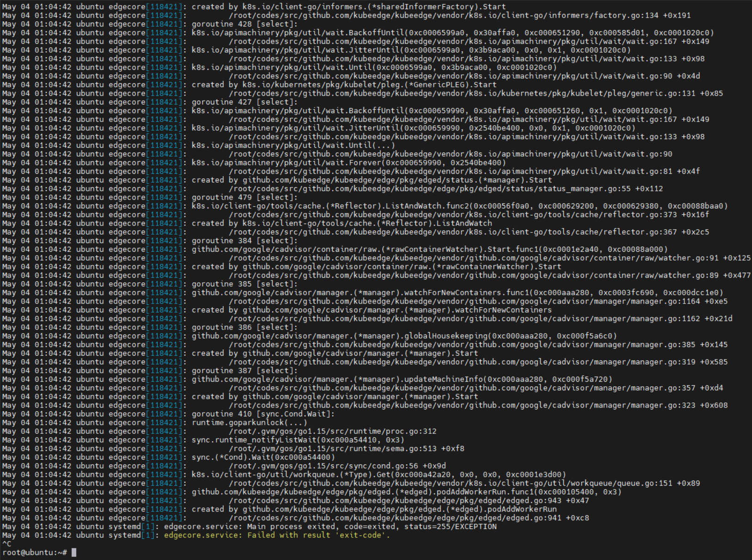Click the 'sema.go:513 +0xf8' path line
752x560 pixels.
click(x=233, y=449)
